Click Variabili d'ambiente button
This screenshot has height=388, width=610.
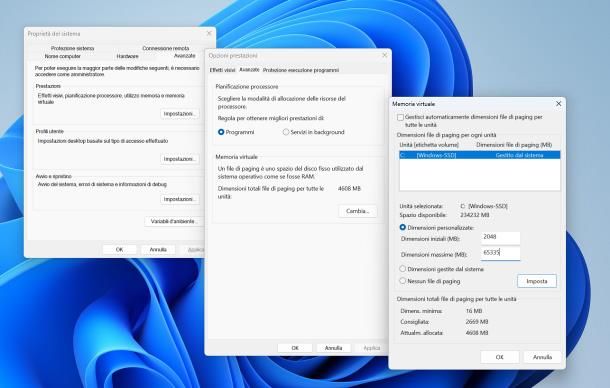point(174,221)
